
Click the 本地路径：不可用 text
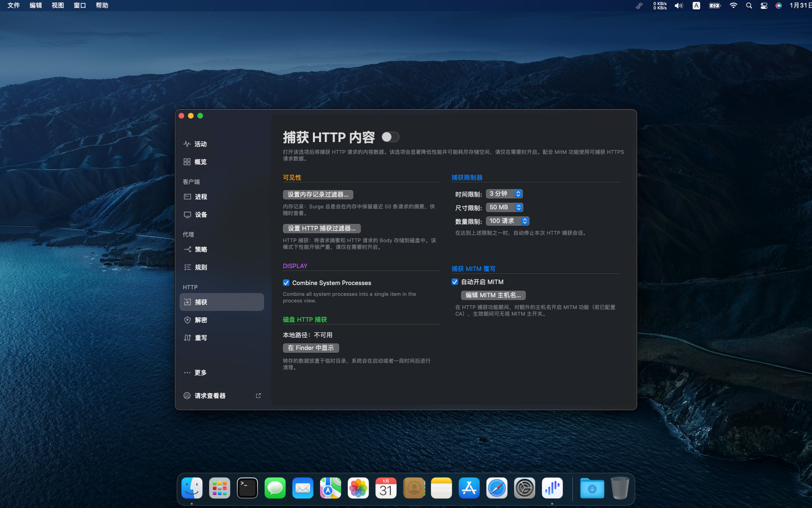[x=307, y=335]
